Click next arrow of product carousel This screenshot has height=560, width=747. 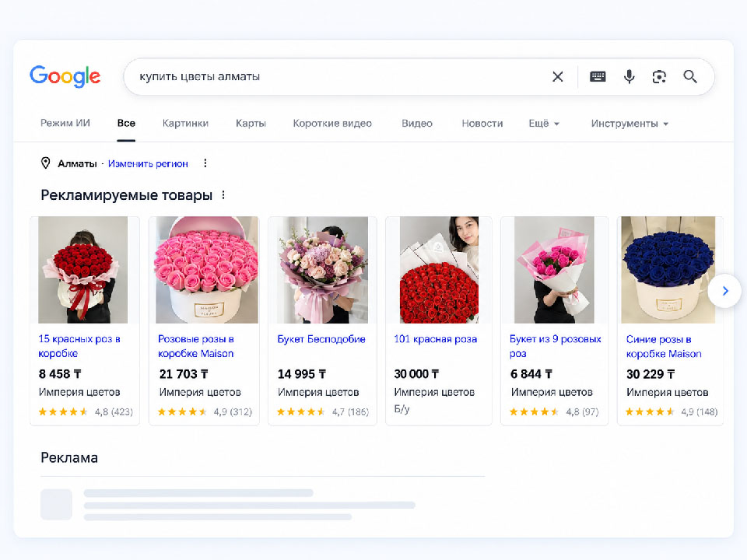pyautogui.click(x=724, y=291)
